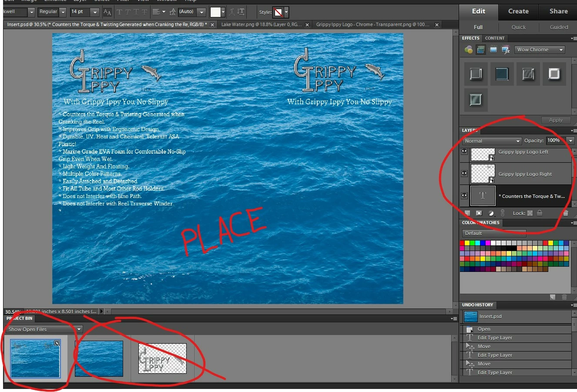Switch to Guided edit mode
Viewport: 577px width, 392px height.
559,27
